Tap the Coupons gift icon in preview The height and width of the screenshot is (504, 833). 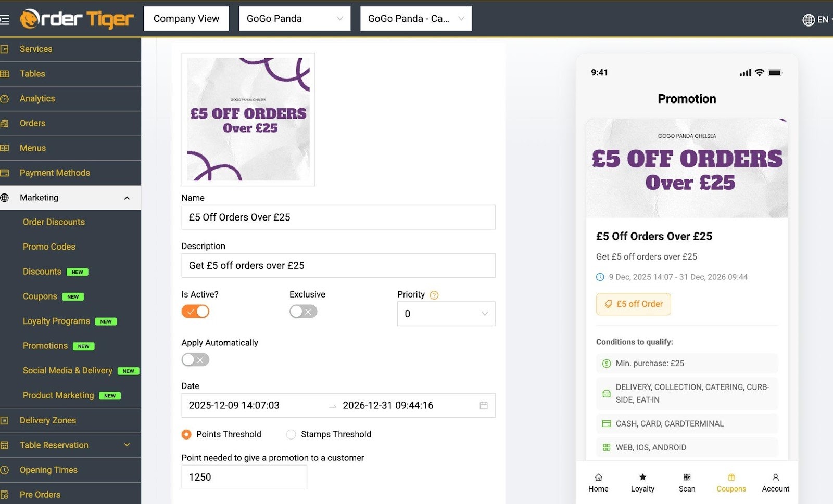(x=731, y=477)
